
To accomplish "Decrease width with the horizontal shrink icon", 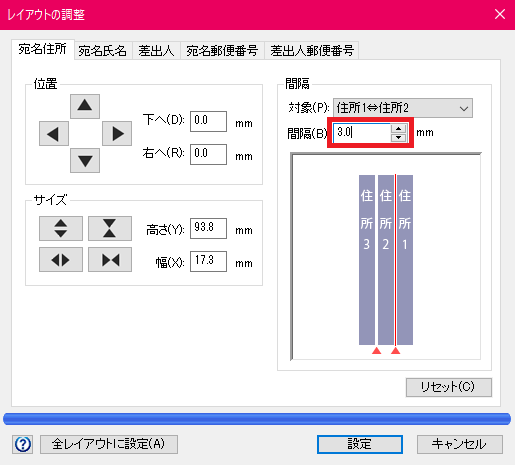I will point(110,259).
